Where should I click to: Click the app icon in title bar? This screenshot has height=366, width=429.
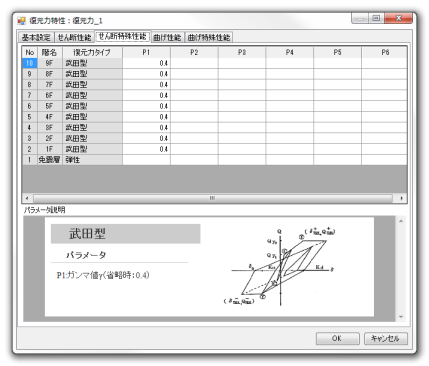[x=22, y=21]
